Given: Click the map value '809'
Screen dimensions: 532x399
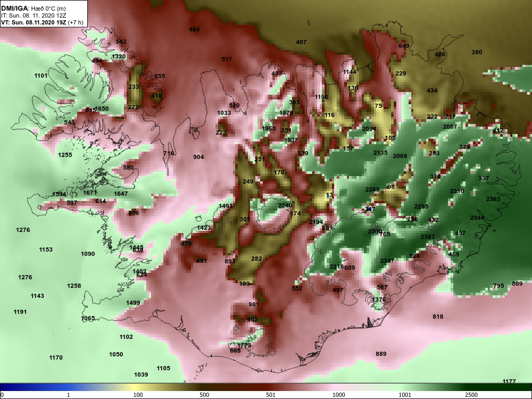Looking at the screenshot, I should tap(517, 284).
